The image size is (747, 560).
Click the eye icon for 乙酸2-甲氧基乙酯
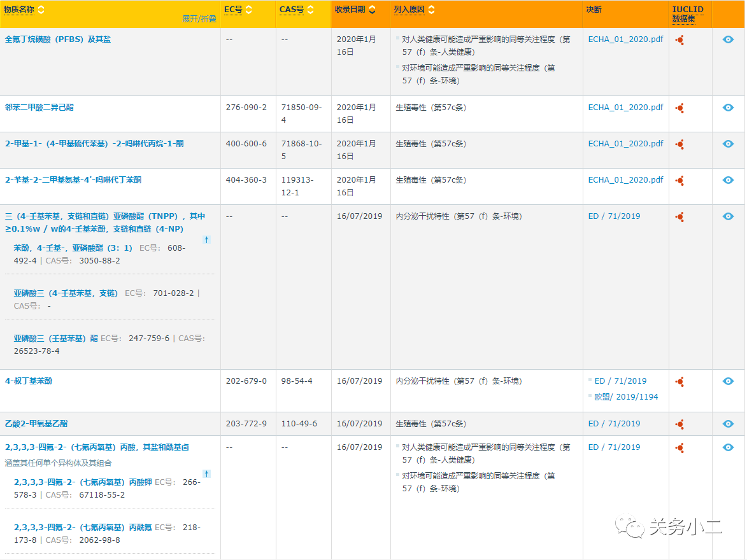[727, 424]
